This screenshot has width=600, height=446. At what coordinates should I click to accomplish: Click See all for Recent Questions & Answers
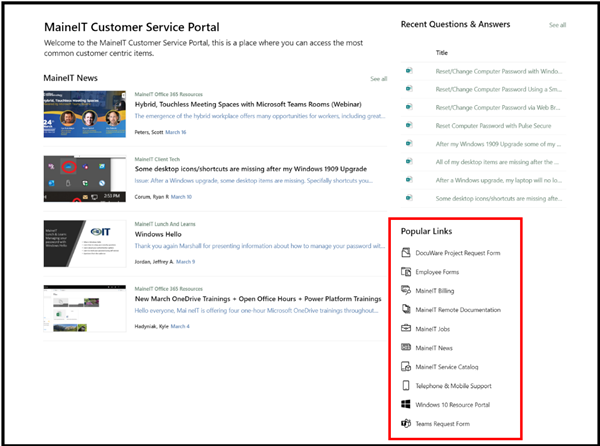pos(557,25)
